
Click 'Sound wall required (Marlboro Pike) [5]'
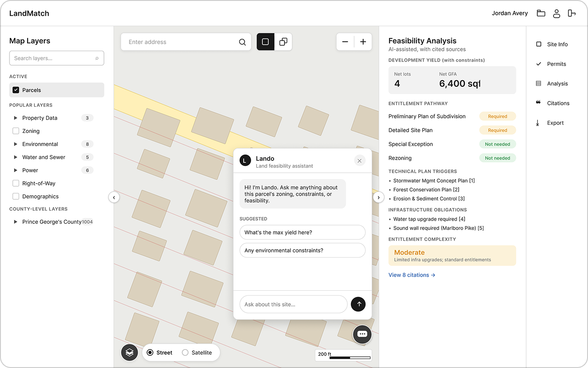pyautogui.click(x=438, y=228)
